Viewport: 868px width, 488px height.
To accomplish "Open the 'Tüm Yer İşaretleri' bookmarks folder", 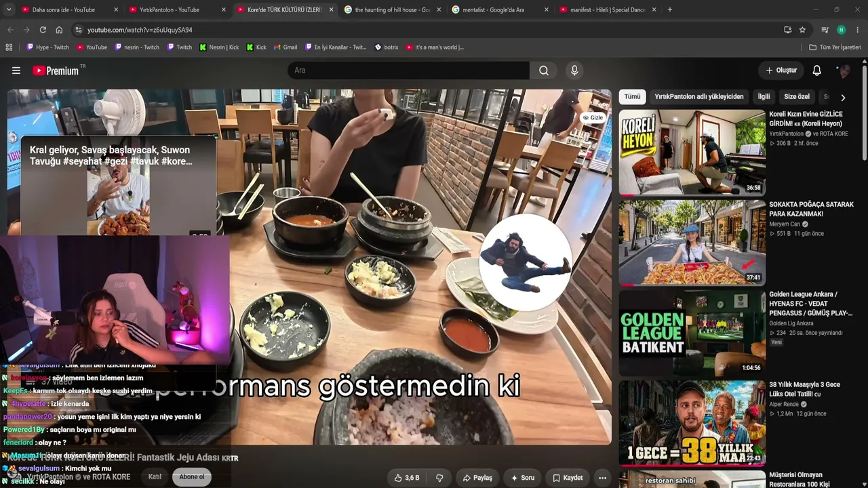I will [x=835, y=47].
